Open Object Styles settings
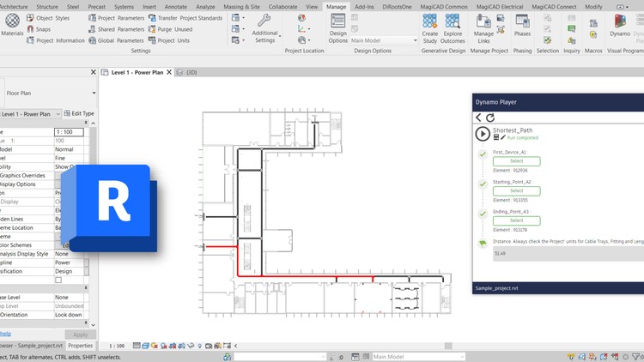 click(48, 18)
